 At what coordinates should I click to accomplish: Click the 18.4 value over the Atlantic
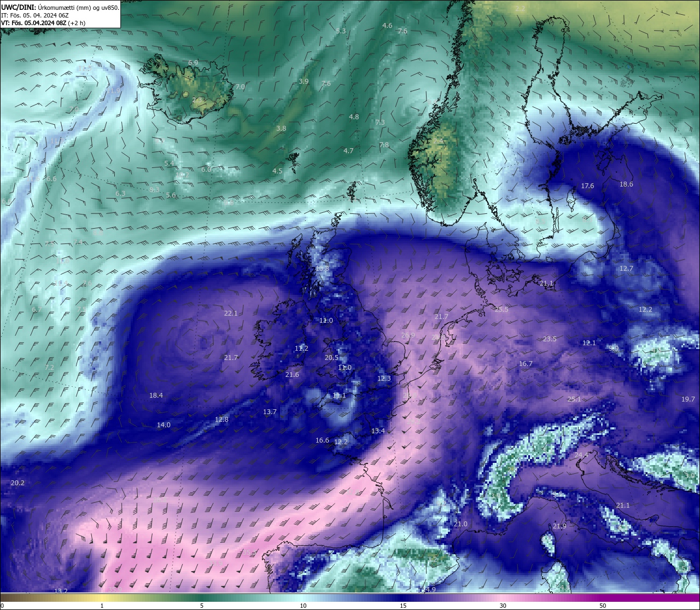tap(156, 396)
